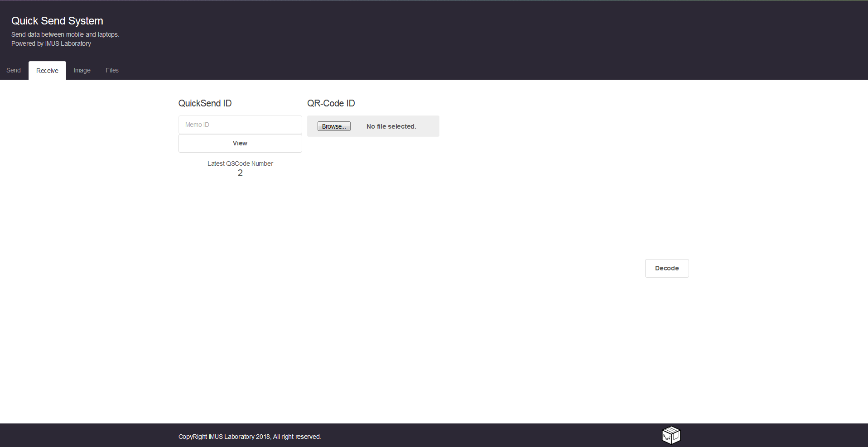This screenshot has width=868, height=447.
Task: Focus the Memo ID input field
Action: (x=240, y=125)
